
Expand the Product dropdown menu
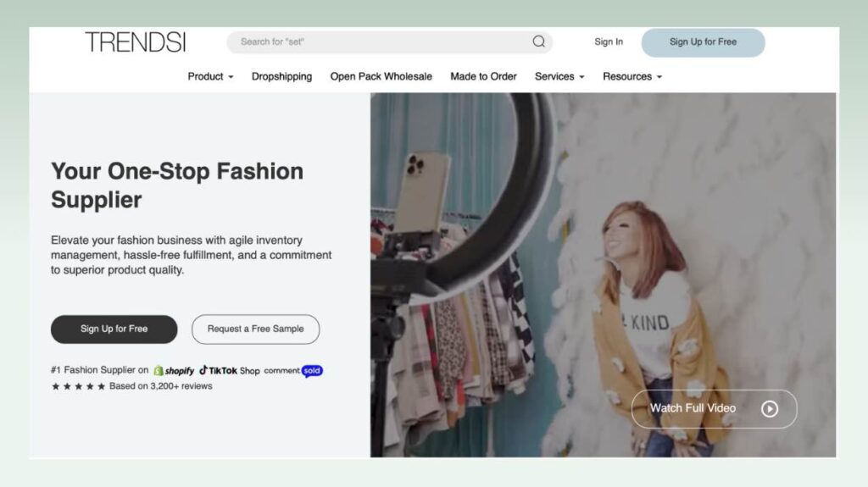point(210,76)
